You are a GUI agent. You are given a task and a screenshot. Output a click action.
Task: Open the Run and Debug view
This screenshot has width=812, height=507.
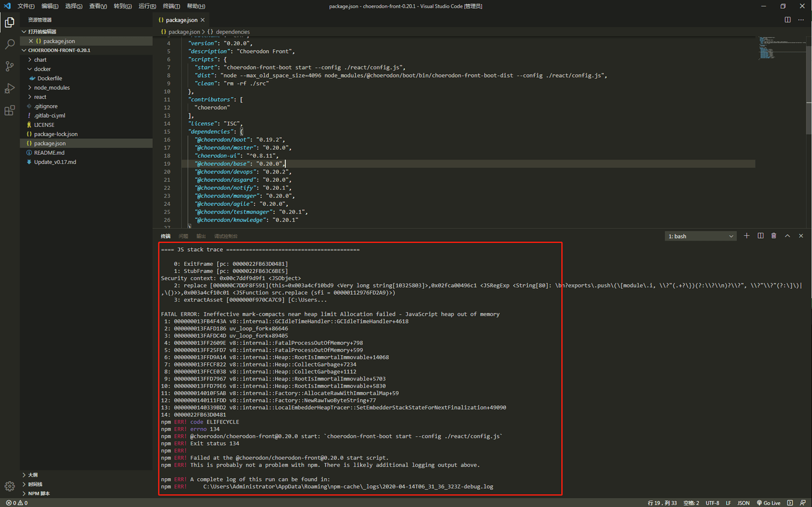9,88
